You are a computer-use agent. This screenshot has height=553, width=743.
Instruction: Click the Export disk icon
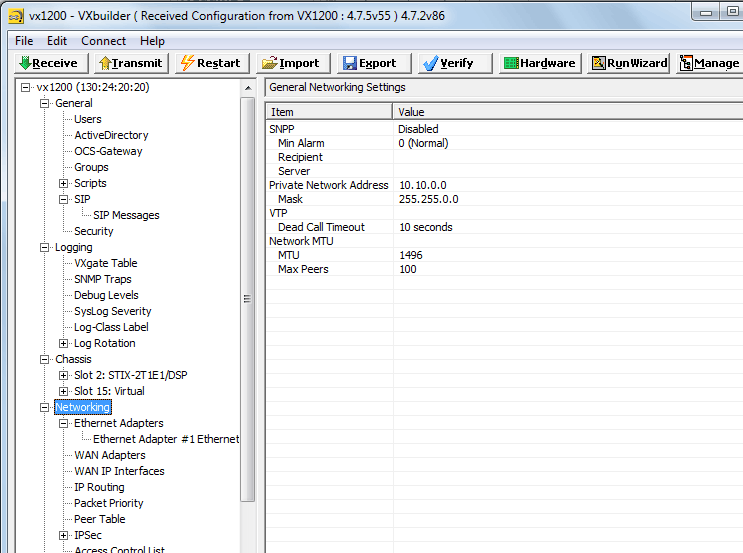[x=349, y=63]
